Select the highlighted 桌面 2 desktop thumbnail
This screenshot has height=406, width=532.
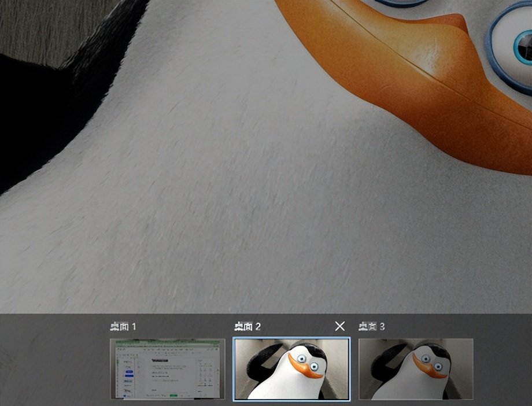coord(291,369)
